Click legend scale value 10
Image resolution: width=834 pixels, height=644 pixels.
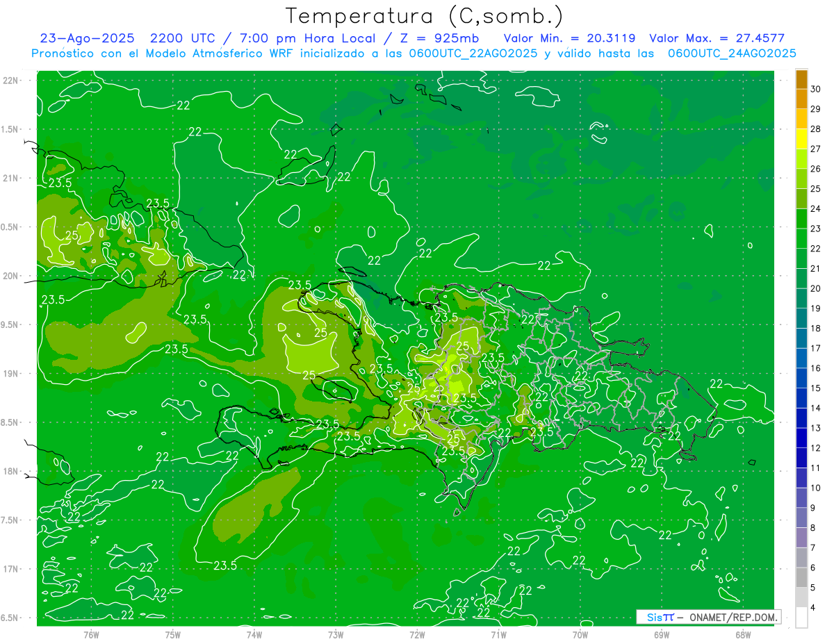(816, 488)
